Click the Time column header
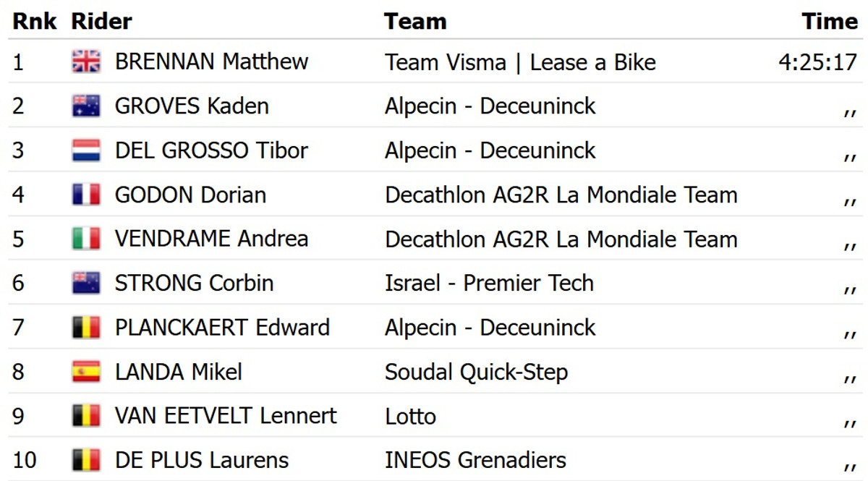This screenshot has width=868, height=481. pyautogui.click(x=829, y=22)
